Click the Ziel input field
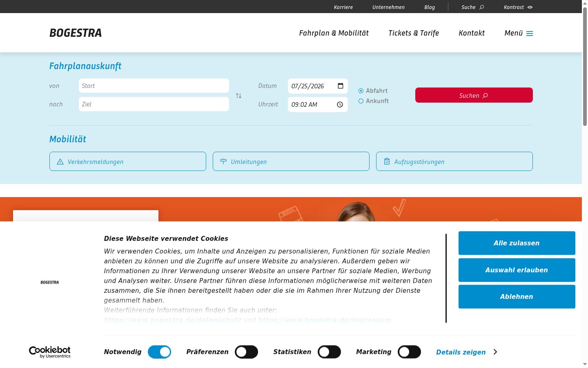Image resolution: width=588 pixels, height=368 pixels. click(x=154, y=104)
